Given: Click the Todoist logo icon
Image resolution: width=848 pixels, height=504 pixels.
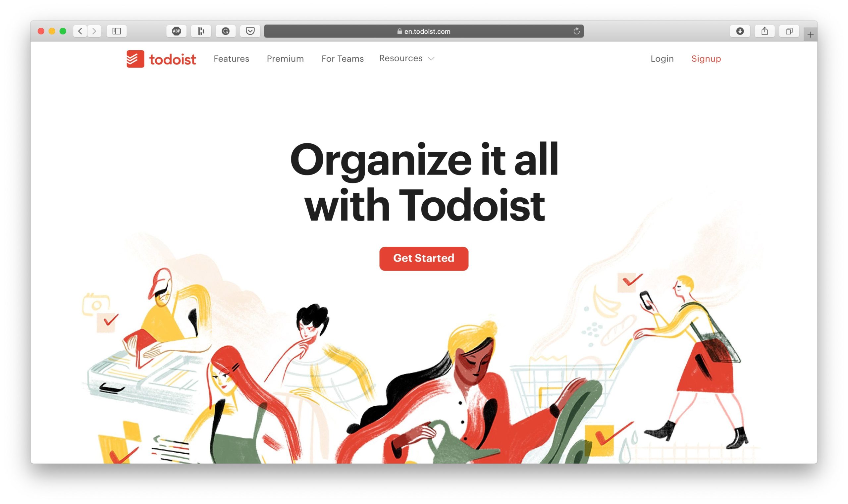Looking at the screenshot, I should pos(134,58).
